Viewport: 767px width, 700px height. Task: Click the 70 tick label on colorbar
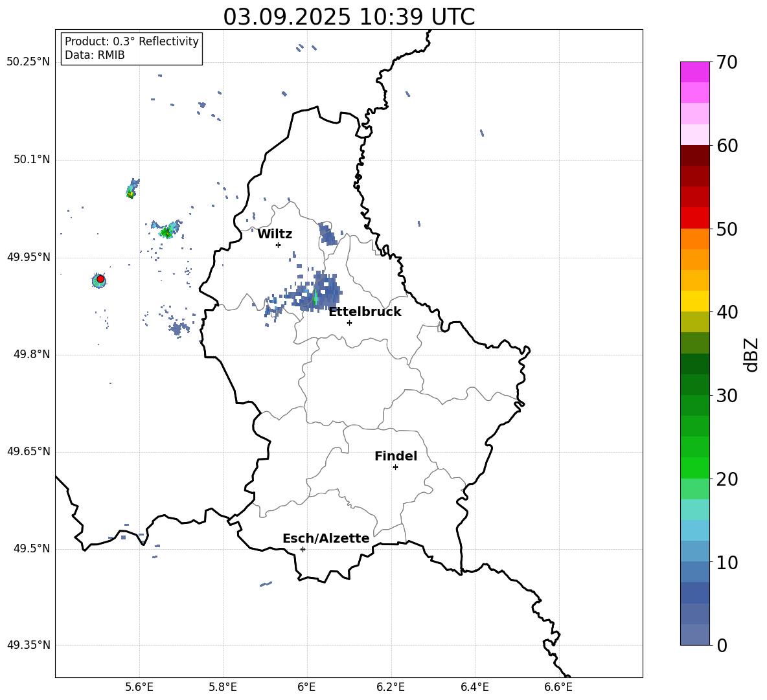(727, 63)
